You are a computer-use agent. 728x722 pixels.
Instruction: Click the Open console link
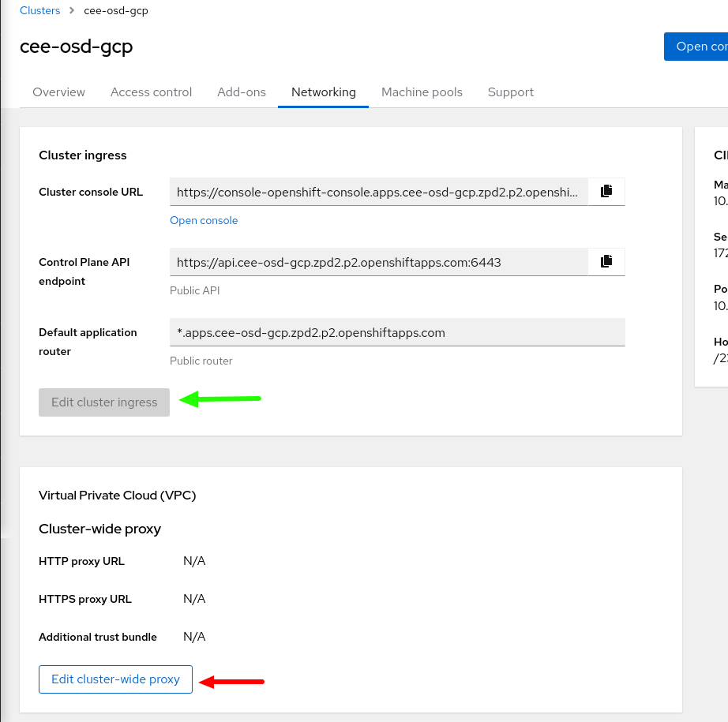[x=204, y=220]
